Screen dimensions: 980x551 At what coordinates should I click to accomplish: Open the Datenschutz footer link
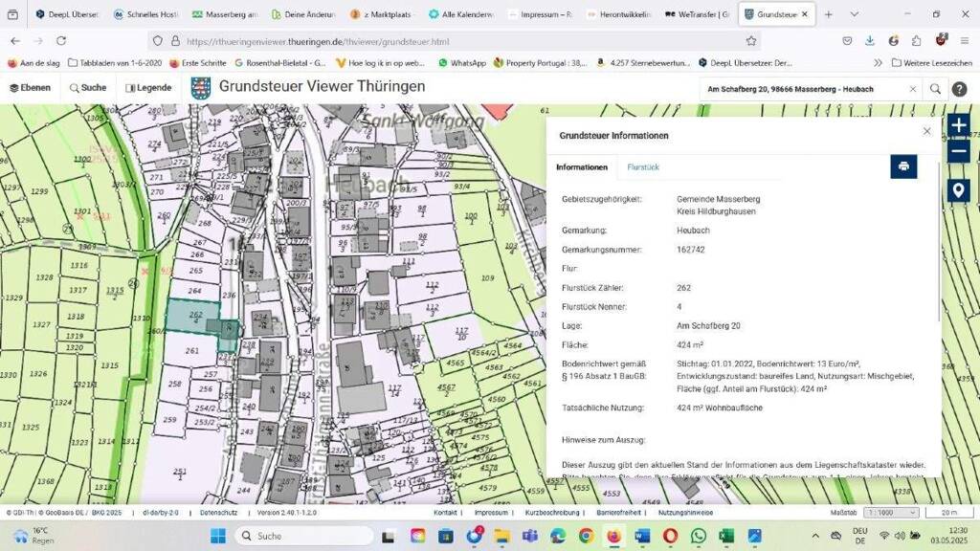pos(218,513)
